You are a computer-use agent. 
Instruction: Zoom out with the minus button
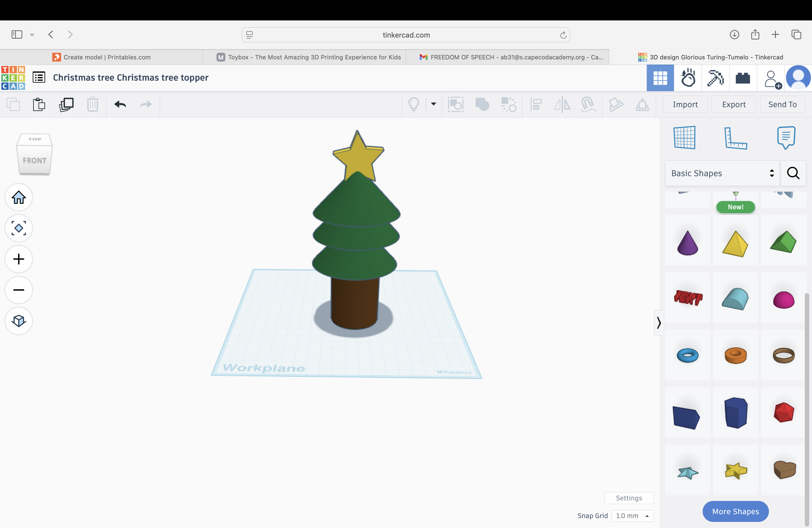point(19,290)
